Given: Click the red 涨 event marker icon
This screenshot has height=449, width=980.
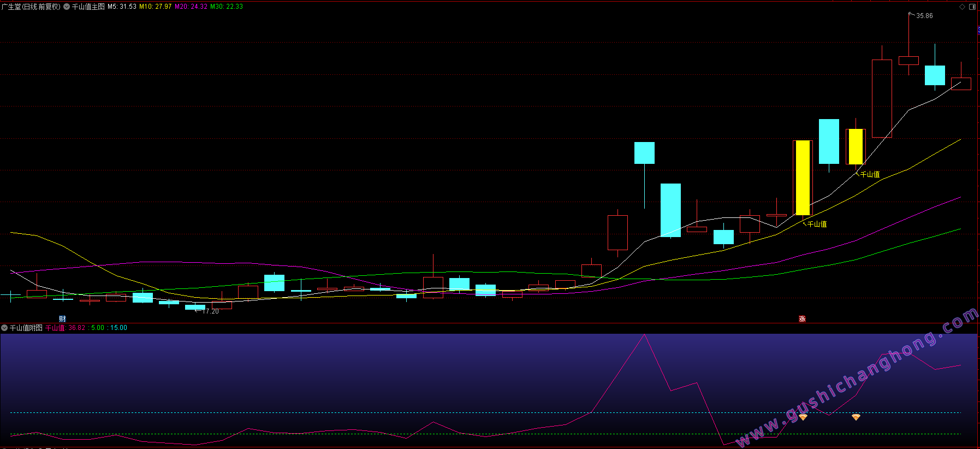Looking at the screenshot, I should [x=802, y=319].
